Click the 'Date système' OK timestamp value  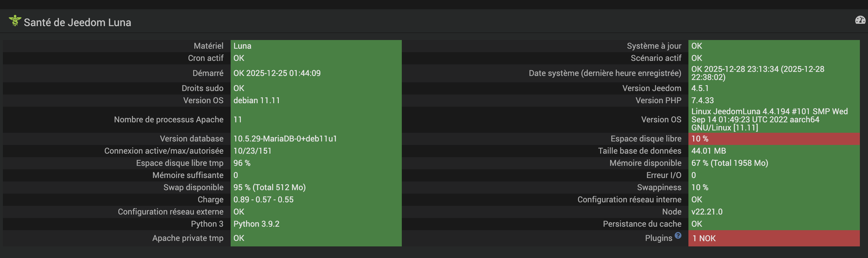point(757,73)
